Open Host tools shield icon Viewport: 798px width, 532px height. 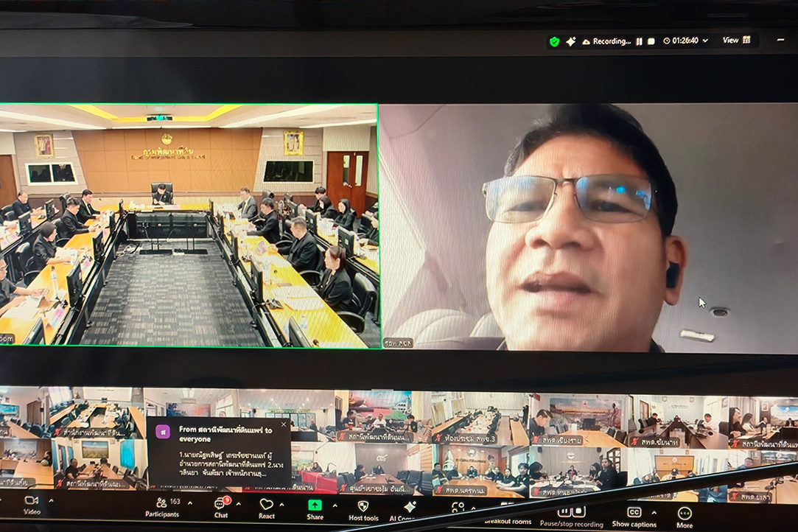(363, 510)
